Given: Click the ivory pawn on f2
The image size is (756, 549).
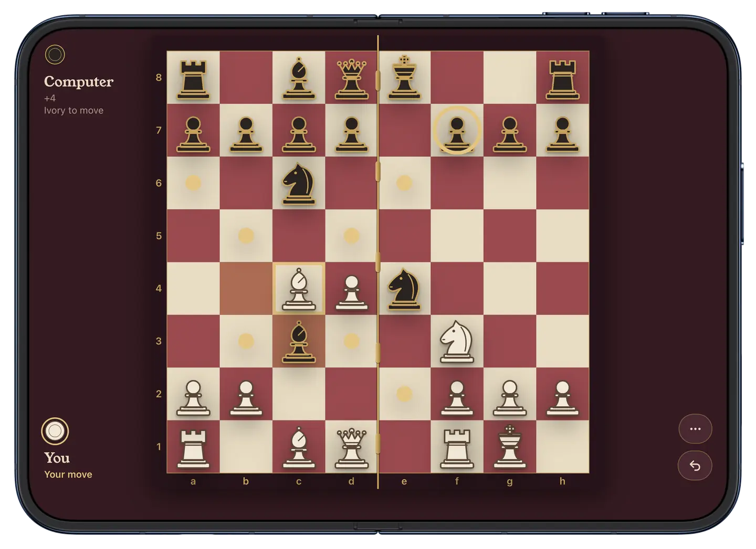Looking at the screenshot, I should click(457, 398).
